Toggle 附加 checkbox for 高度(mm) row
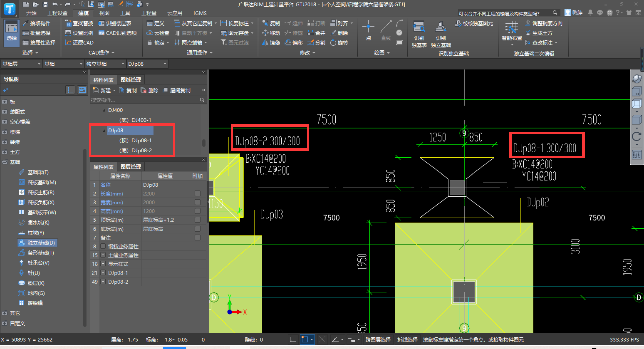644x349 pixels. click(x=197, y=211)
